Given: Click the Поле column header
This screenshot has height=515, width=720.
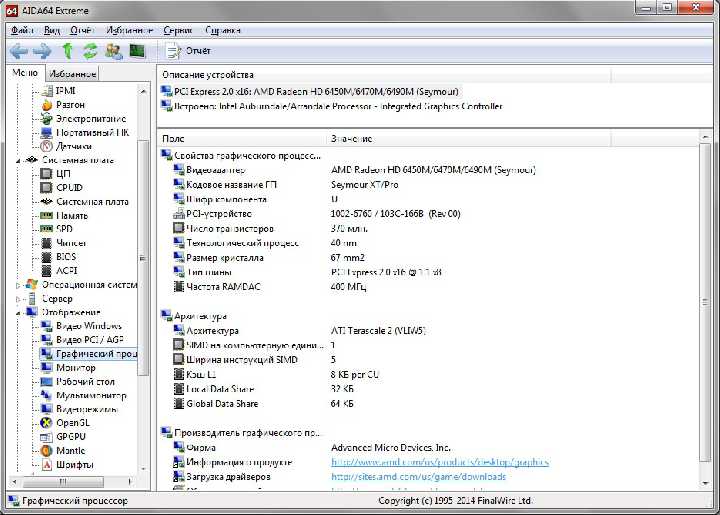Looking at the screenshot, I should coord(242,138).
